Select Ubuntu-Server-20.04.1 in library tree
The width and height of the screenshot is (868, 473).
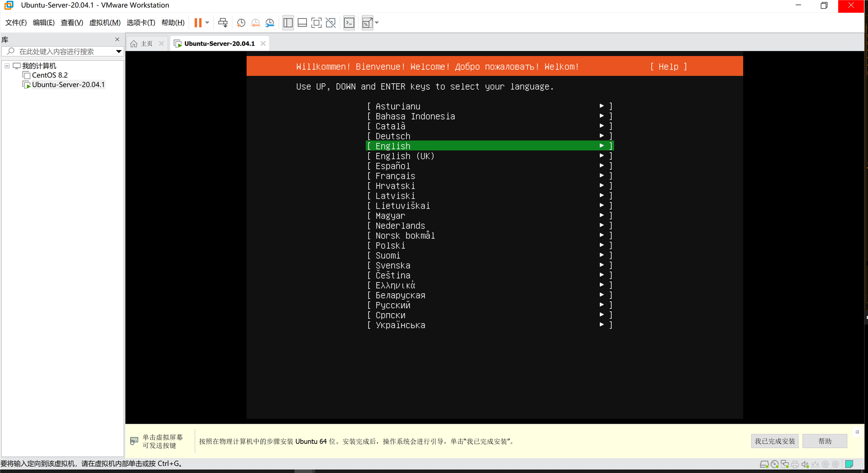(x=68, y=85)
